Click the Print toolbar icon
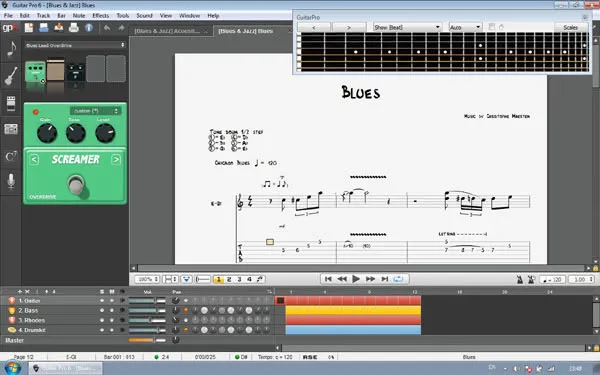The height and width of the screenshot is (375, 600). [74, 28]
